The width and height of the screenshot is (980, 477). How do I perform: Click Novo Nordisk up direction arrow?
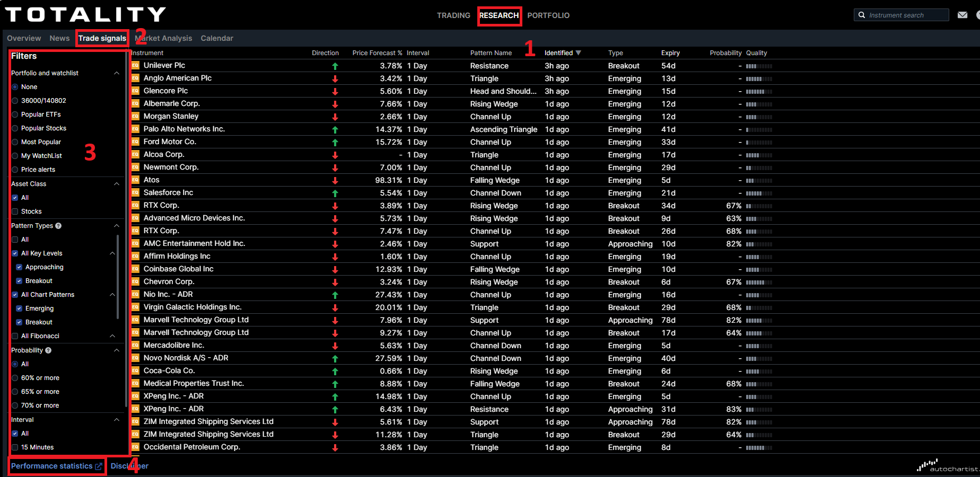click(x=335, y=358)
